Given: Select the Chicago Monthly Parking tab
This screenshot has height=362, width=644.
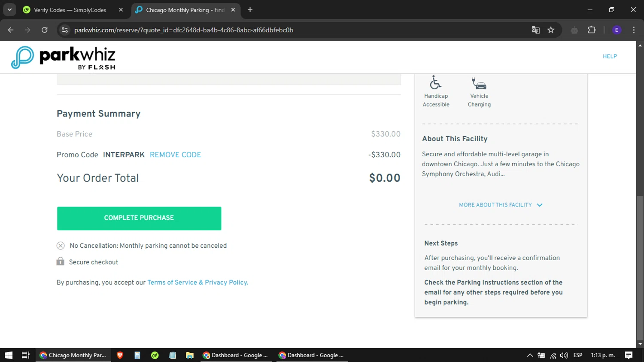Looking at the screenshot, I should [185, 10].
